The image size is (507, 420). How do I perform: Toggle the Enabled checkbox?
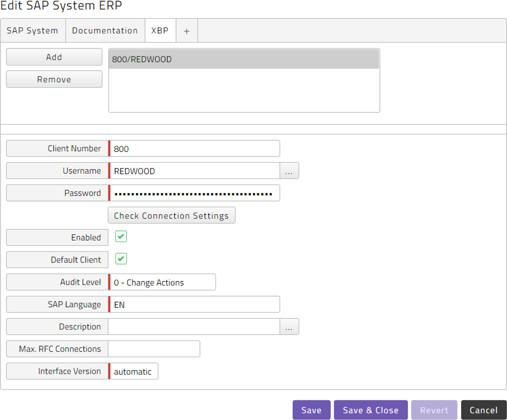click(121, 236)
